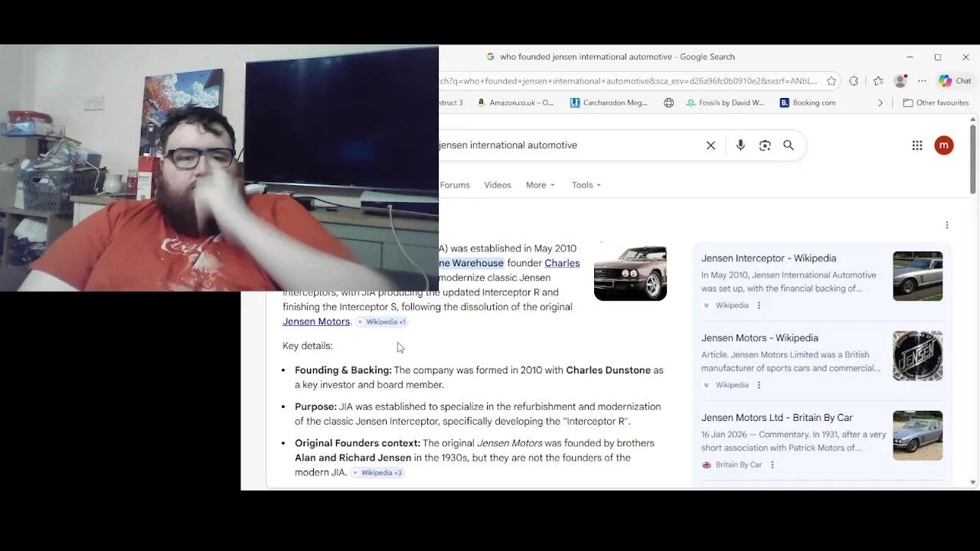Viewport: 980px width, 551px height.
Task: Expand the 'Wikipedia +3' source chip
Action: pyautogui.click(x=377, y=473)
